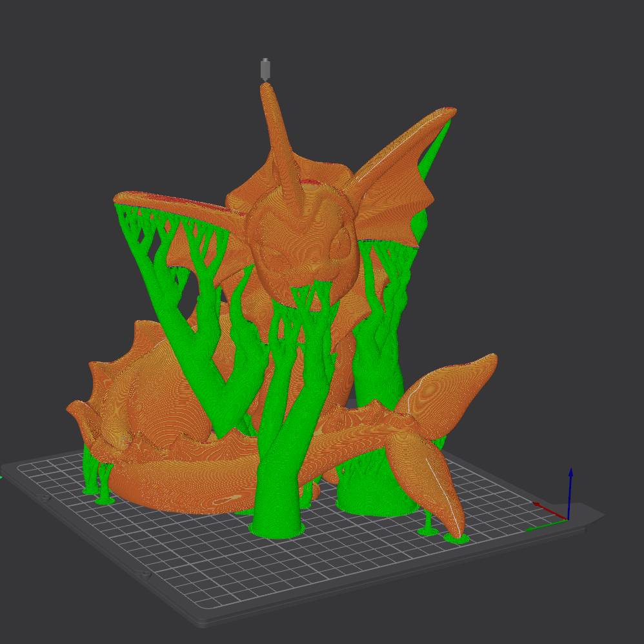
Task: Click the gray nozzle marker above the horn
Action: 265,70
